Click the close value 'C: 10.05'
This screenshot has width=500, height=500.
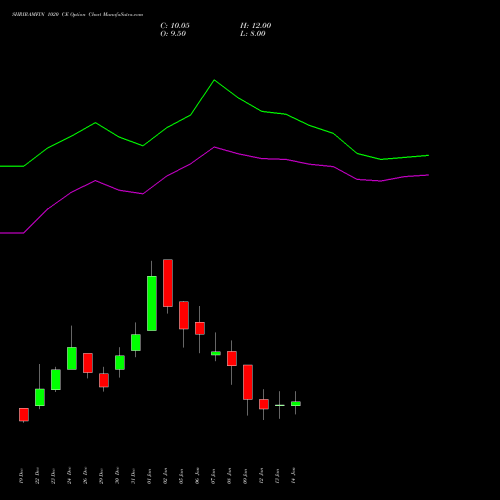[x=175, y=26]
